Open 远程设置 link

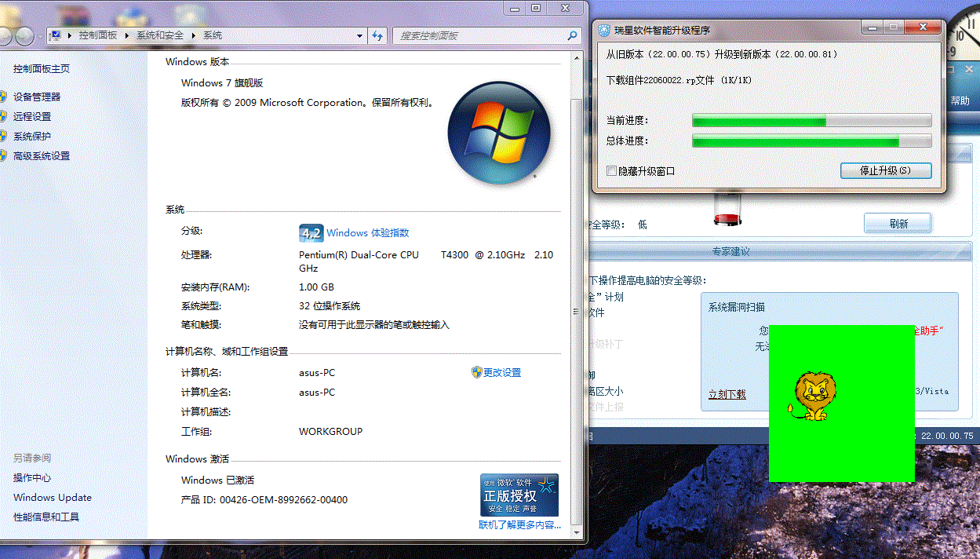point(32,116)
